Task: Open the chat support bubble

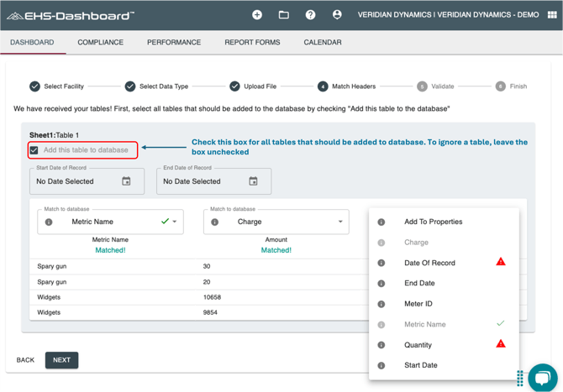Action: point(542,377)
